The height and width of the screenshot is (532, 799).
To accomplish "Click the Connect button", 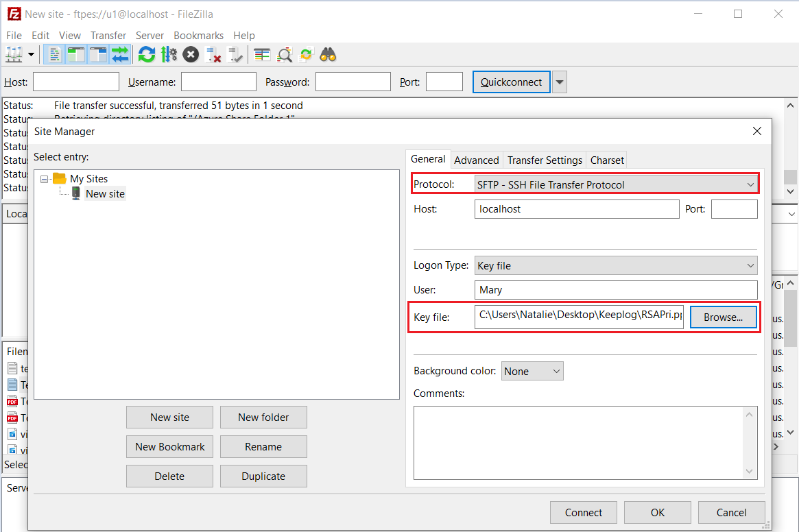I will pyautogui.click(x=584, y=513).
